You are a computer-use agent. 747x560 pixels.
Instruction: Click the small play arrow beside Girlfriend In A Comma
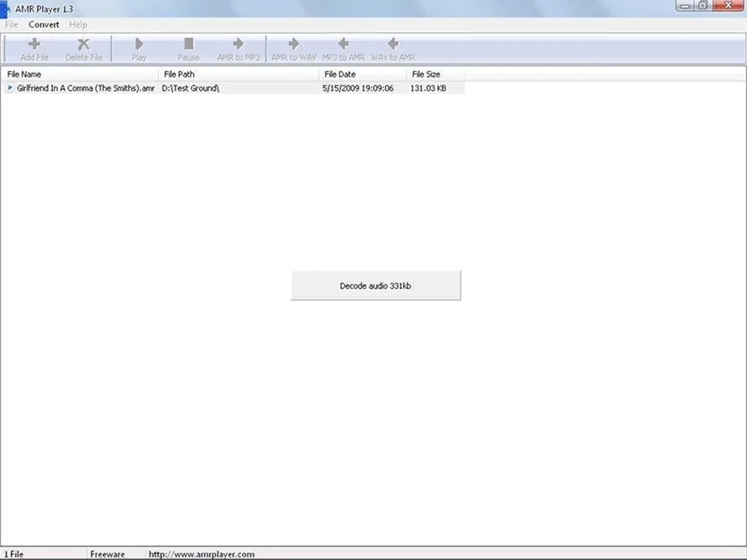pos(10,87)
